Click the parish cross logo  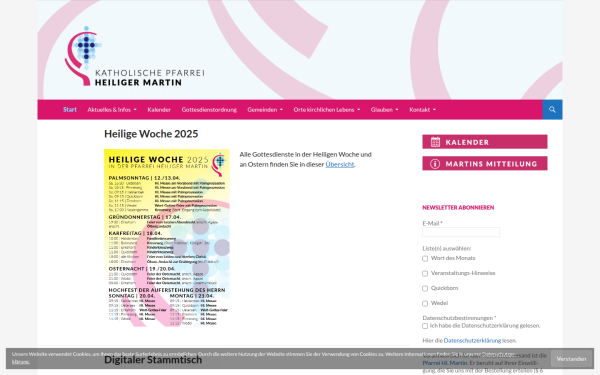(83, 55)
